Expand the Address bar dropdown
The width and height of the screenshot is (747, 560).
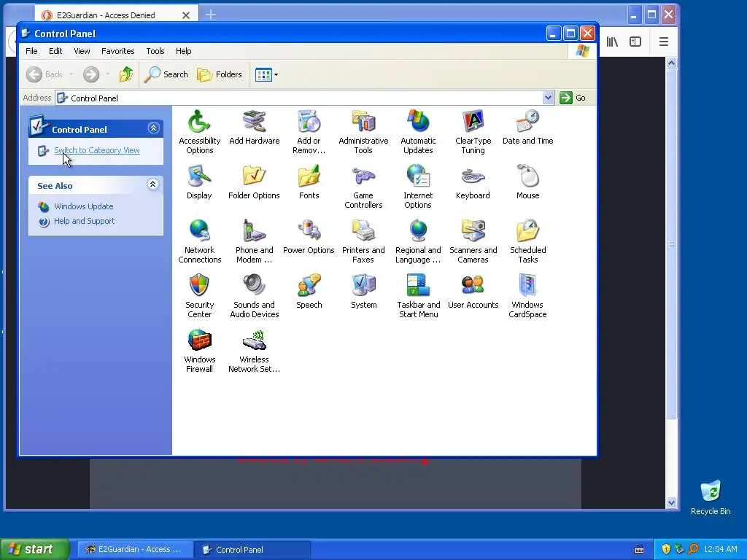click(x=548, y=98)
